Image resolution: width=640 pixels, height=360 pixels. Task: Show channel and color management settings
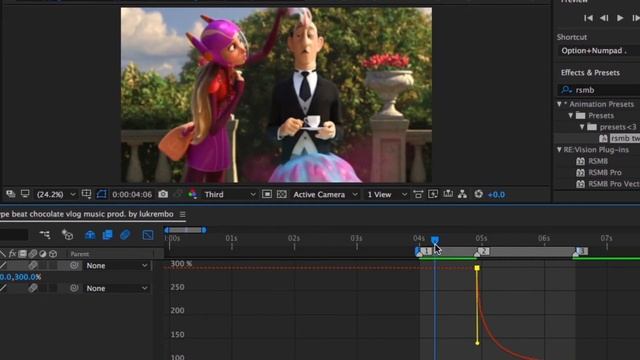193,194
